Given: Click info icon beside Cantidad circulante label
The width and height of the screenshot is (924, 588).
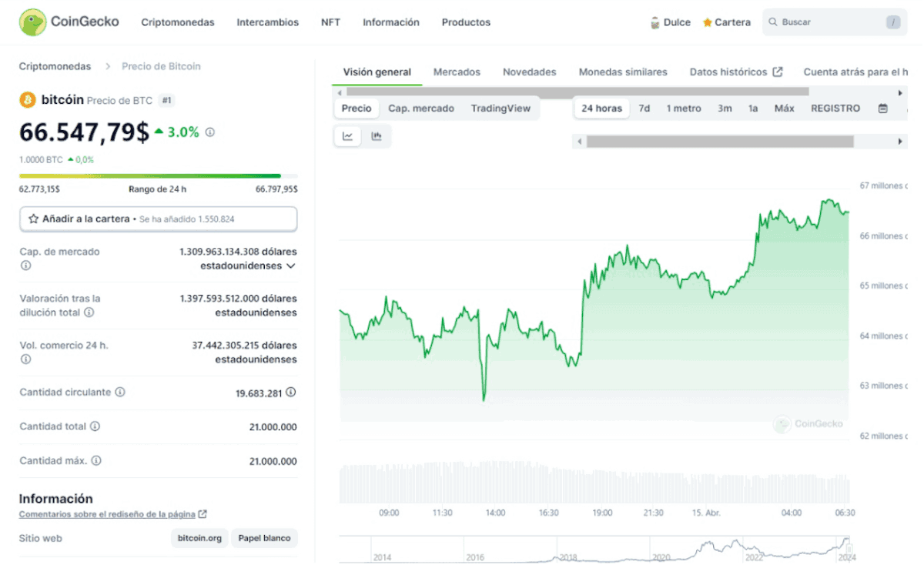Looking at the screenshot, I should click(120, 392).
